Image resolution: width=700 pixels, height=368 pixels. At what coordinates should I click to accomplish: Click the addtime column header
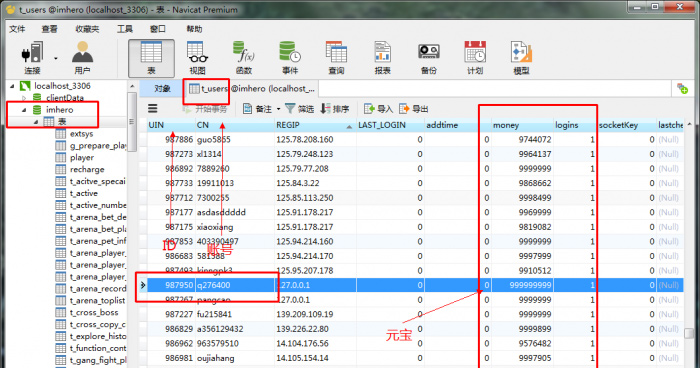[458, 125]
